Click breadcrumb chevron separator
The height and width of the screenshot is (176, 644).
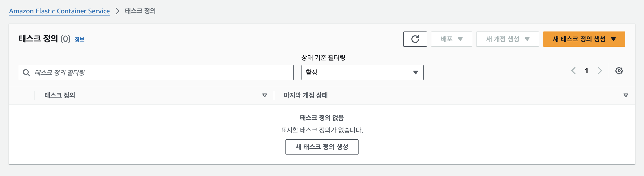117,11
